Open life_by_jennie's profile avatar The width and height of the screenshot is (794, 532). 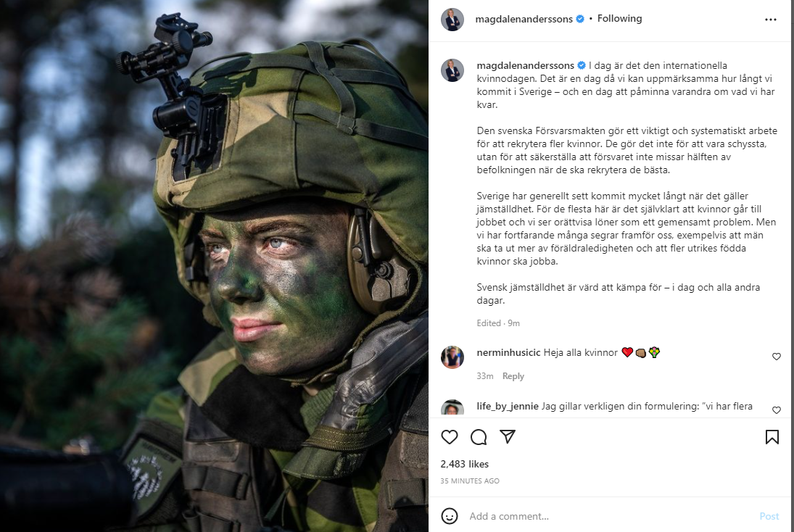pyautogui.click(x=452, y=408)
